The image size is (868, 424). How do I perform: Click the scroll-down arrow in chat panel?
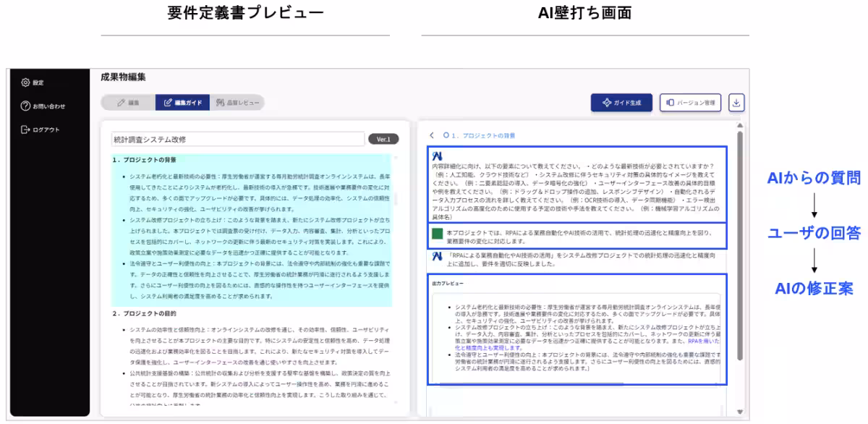(739, 411)
